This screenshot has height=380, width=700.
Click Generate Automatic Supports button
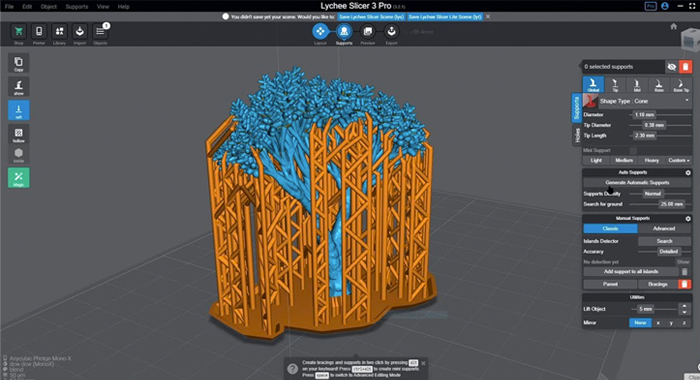(x=637, y=183)
